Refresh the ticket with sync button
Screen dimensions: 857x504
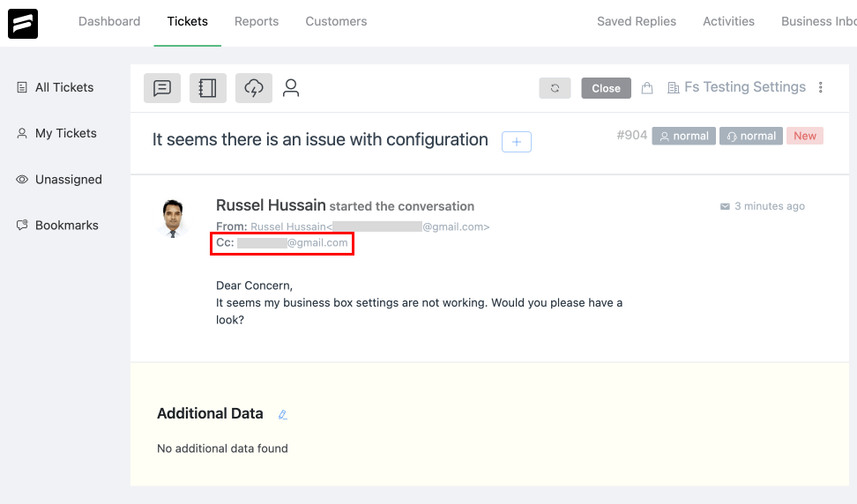point(555,88)
